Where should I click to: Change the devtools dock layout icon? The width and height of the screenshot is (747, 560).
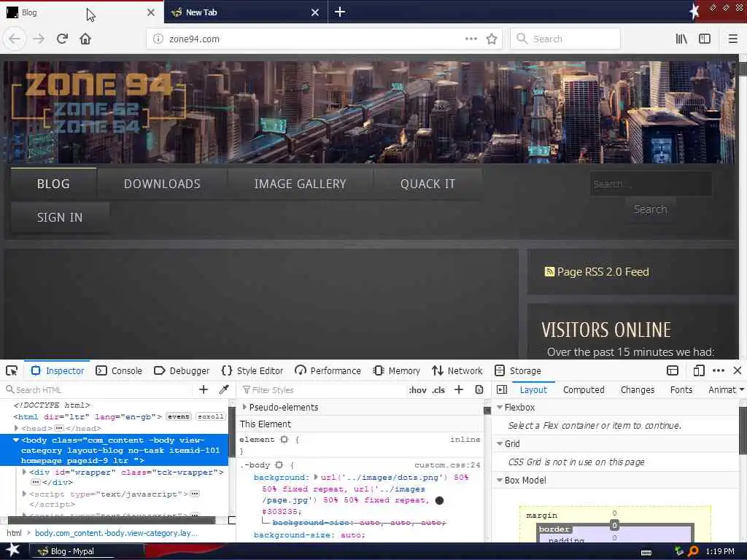click(672, 370)
